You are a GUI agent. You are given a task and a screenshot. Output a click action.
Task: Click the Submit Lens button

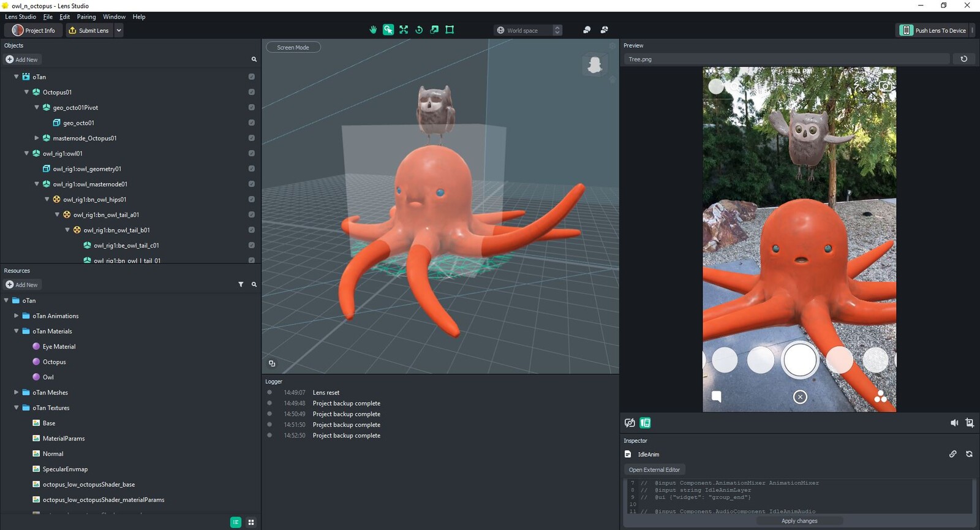[89, 30]
